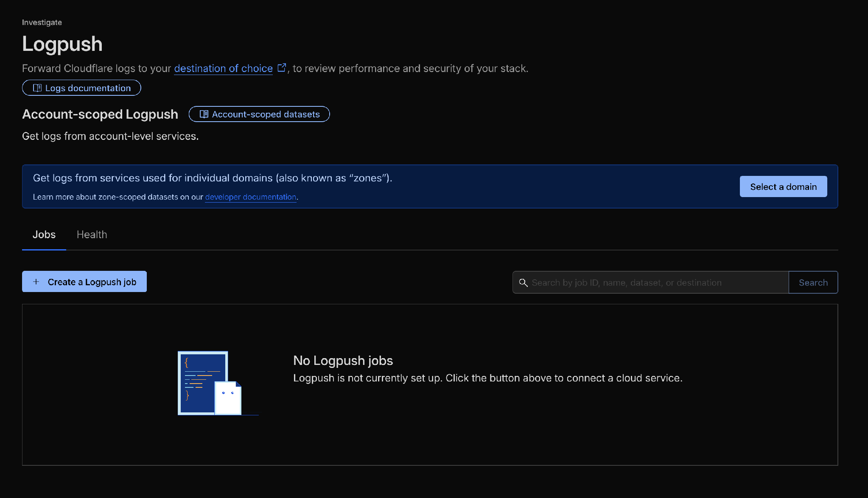This screenshot has height=498, width=868.
Task: Click the 'No Logpush jobs' text
Action: (x=343, y=360)
